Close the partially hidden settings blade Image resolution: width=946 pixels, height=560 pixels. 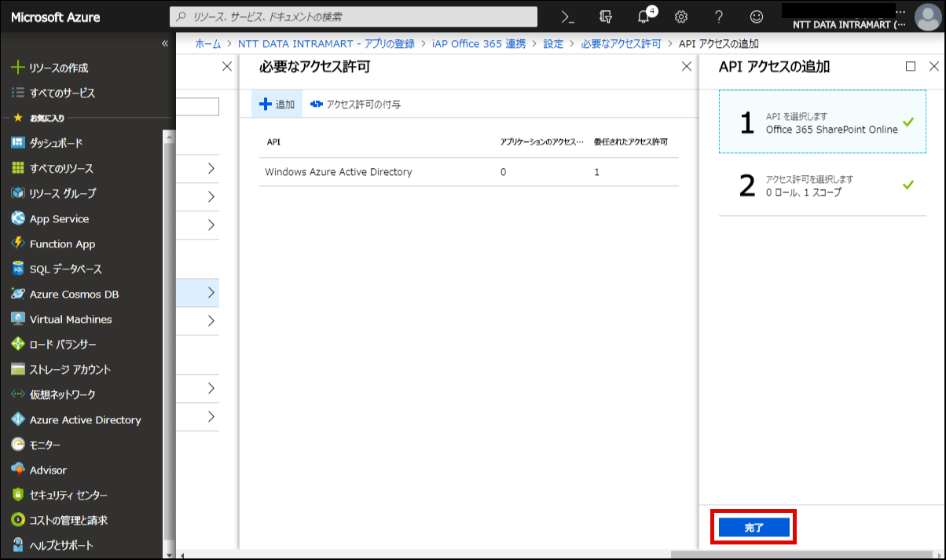coord(227,67)
